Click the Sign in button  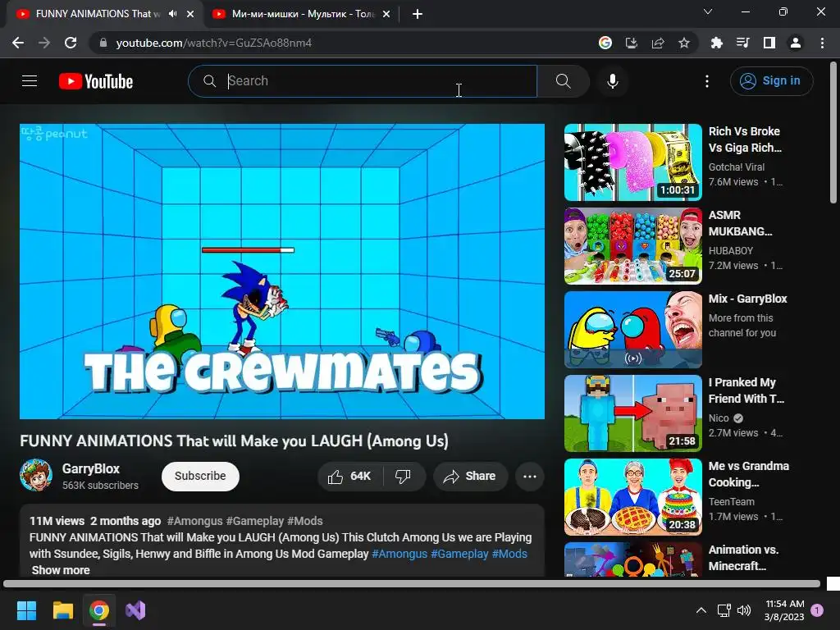coord(771,81)
